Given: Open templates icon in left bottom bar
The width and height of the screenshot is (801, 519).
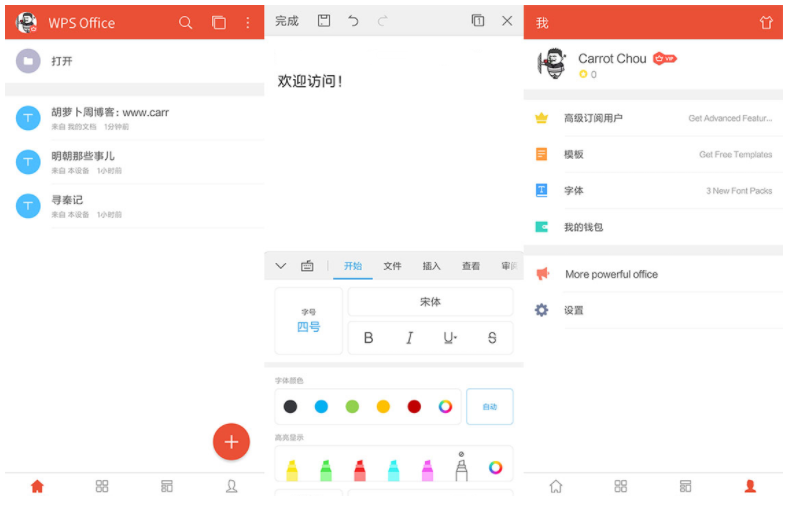Looking at the screenshot, I should [167, 486].
